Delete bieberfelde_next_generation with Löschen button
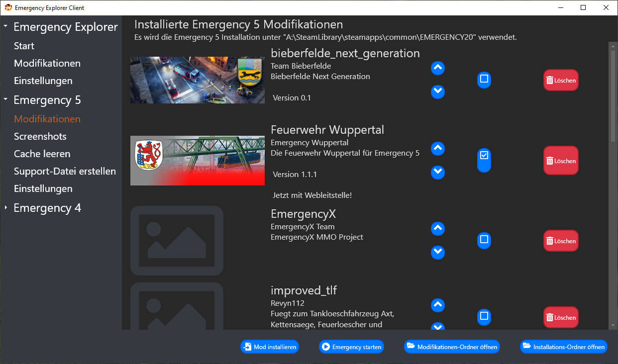Viewport: 618px width, 364px height. pyautogui.click(x=561, y=80)
